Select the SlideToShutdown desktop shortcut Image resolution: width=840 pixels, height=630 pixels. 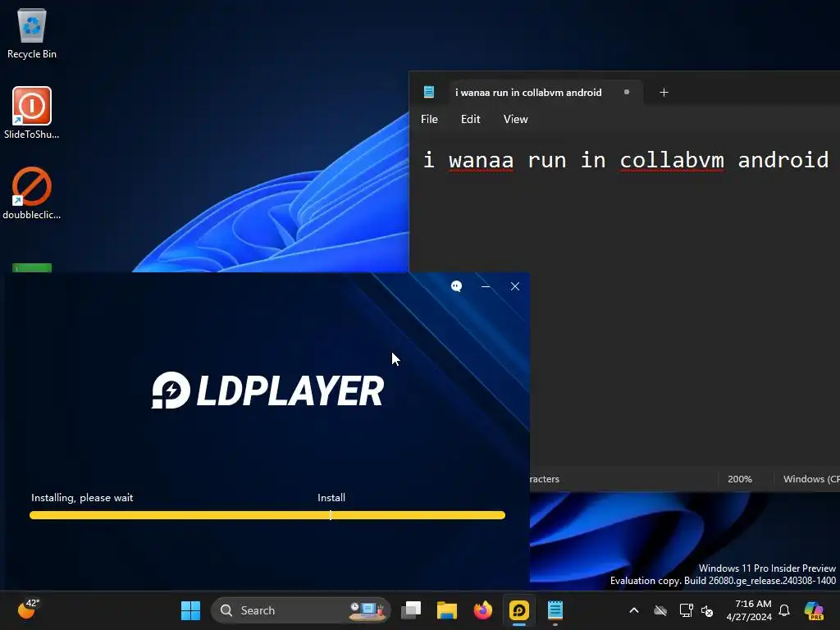pyautogui.click(x=32, y=113)
